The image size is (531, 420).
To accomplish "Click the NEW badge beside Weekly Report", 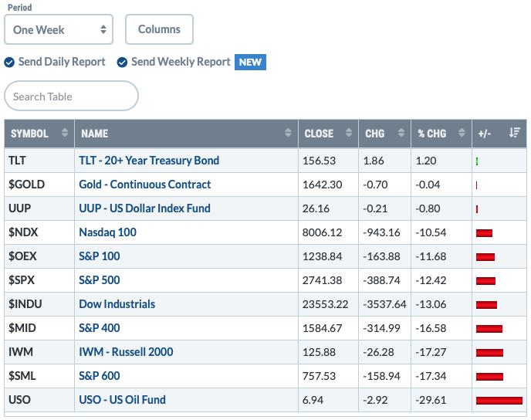I will click(250, 63).
